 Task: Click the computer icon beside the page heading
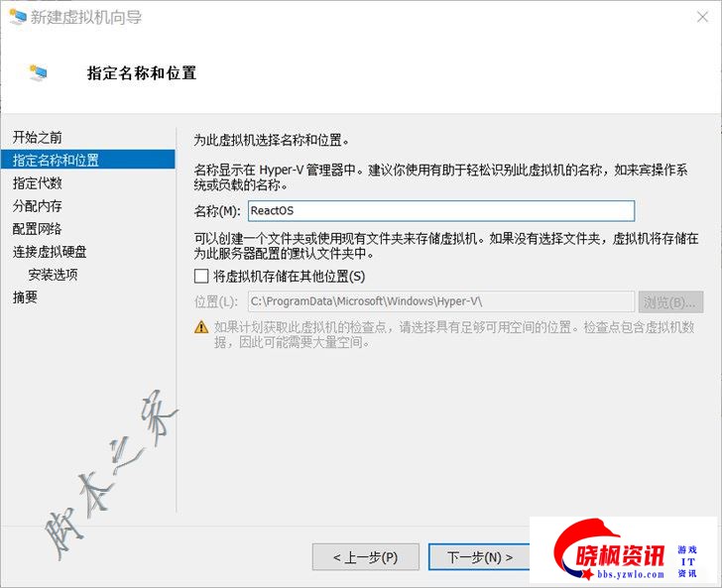(x=40, y=72)
